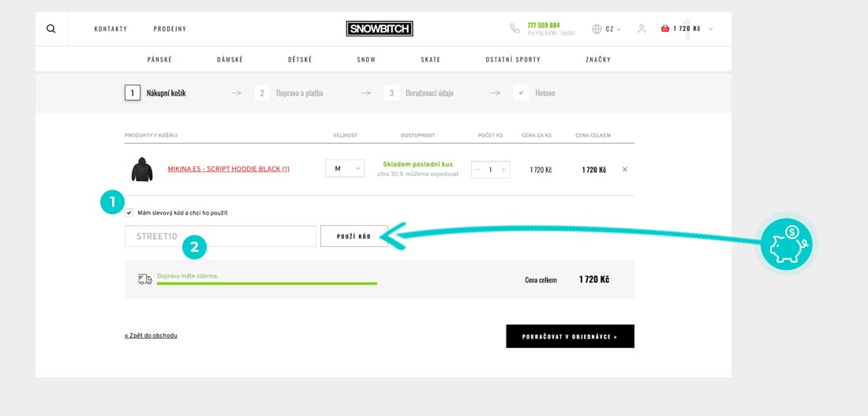Decrease hoodie quantity with minus

point(477,170)
